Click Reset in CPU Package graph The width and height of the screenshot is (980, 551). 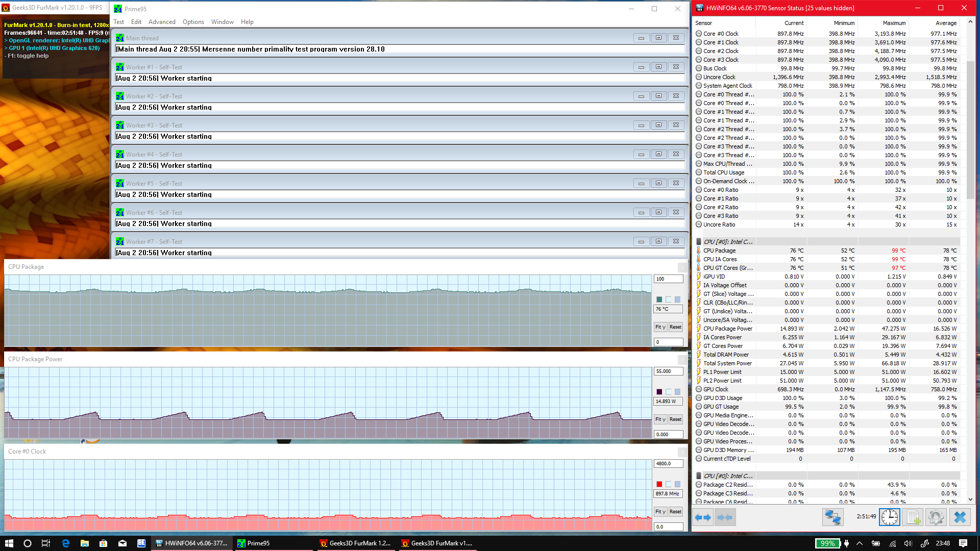tap(676, 327)
